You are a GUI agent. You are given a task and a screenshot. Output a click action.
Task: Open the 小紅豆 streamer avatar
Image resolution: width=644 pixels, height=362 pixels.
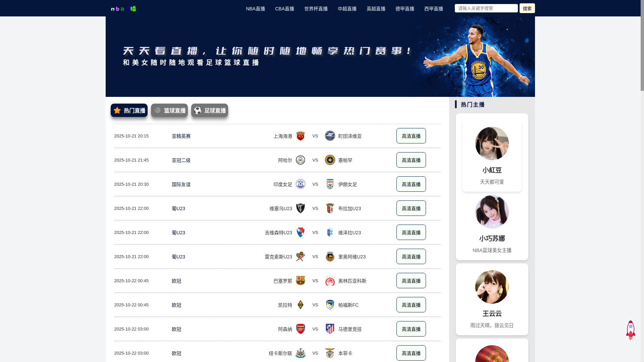492,143
